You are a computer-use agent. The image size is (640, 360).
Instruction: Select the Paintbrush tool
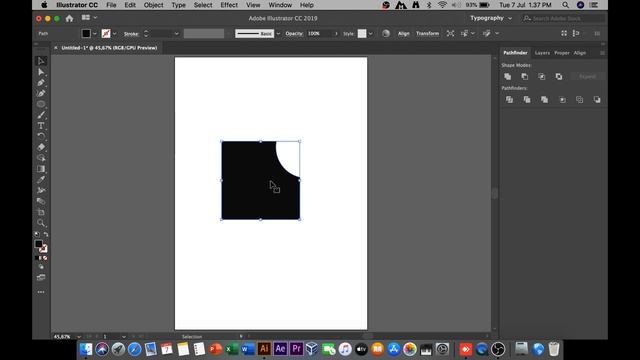[x=41, y=115]
